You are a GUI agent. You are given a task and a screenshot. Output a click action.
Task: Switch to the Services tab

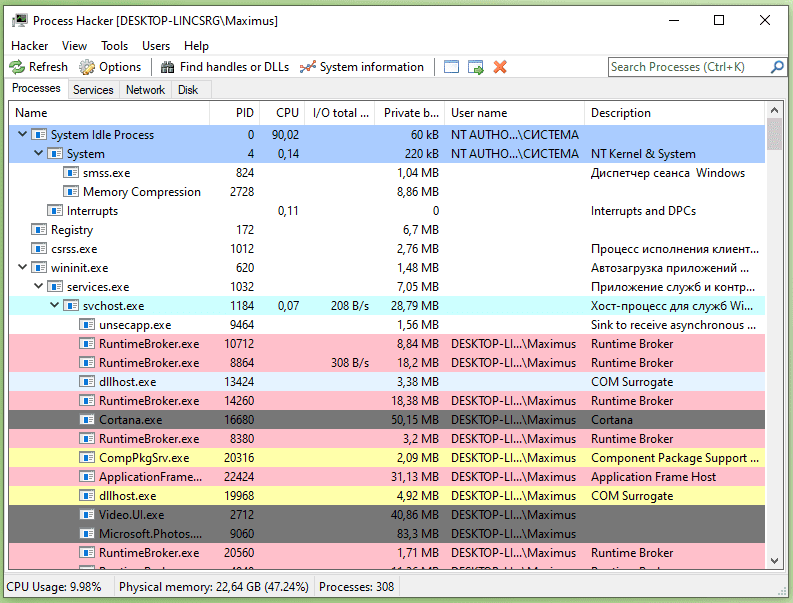93,90
